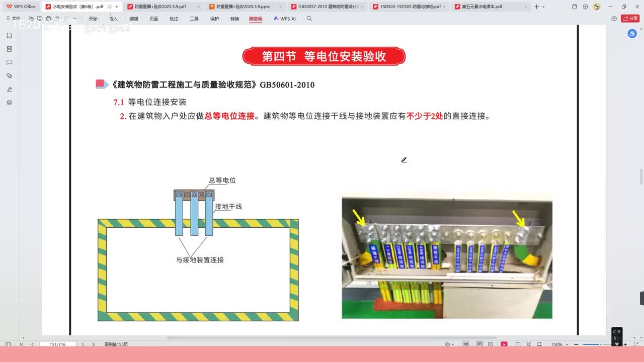The image size is (644, 362).
Task: Open the bookmark panel in left sidebar
Action: [x=9, y=36]
